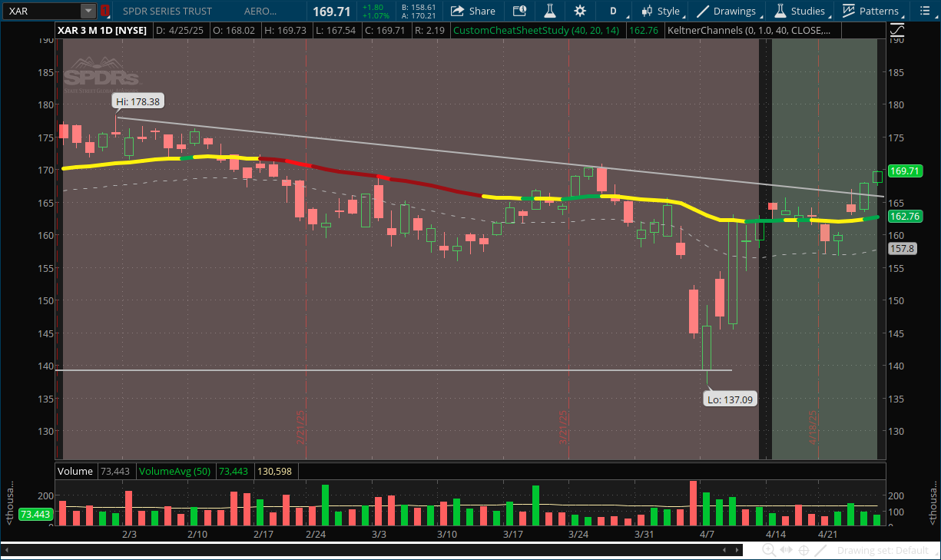Click the 2/21/25 vertical date marker
This screenshot has height=560, width=941.
click(301, 426)
